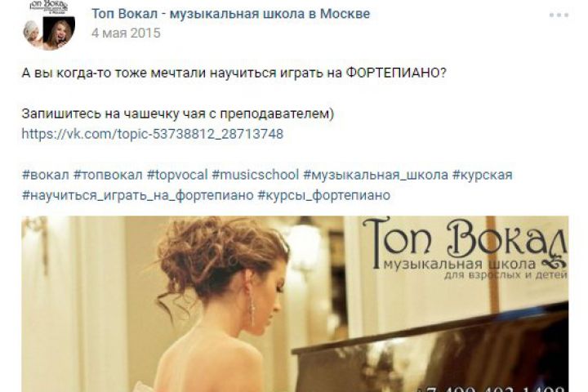The height and width of the screenshot is (392, 588).
Task: Click the #курская hashtag
Action: click(483, 175)
